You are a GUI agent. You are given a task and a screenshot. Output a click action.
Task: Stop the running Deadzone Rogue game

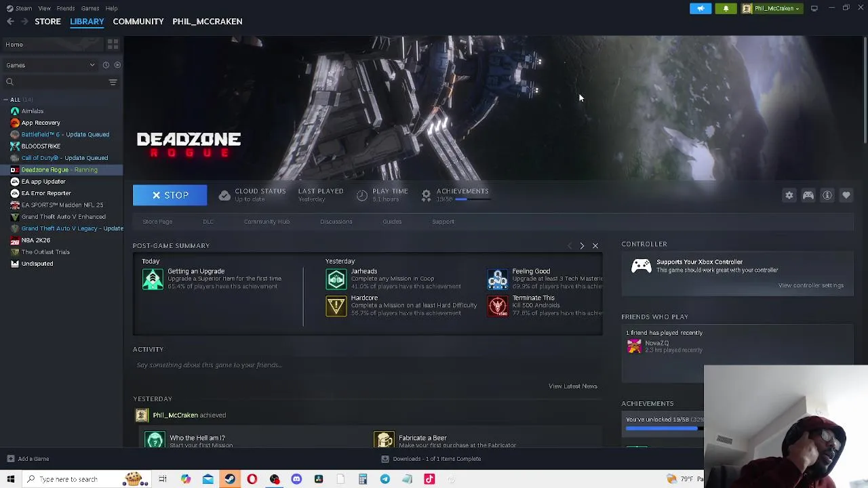[x=170, y=195]
